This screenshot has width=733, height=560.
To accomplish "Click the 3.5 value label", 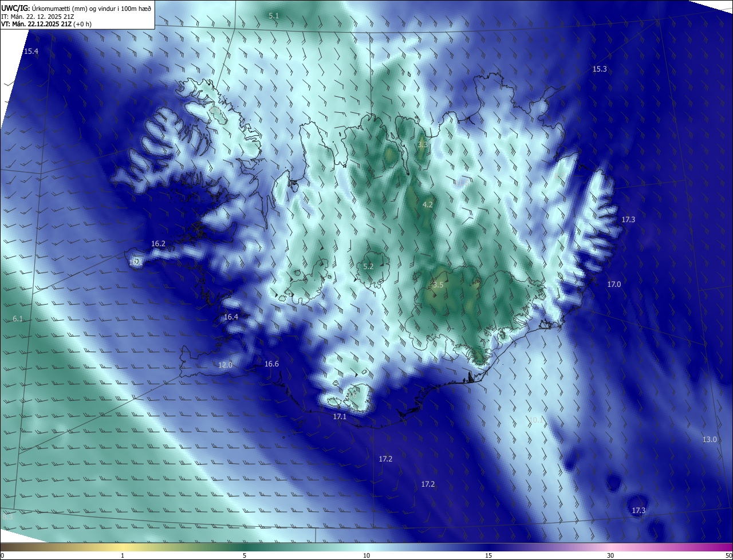I will coord(438,285).
